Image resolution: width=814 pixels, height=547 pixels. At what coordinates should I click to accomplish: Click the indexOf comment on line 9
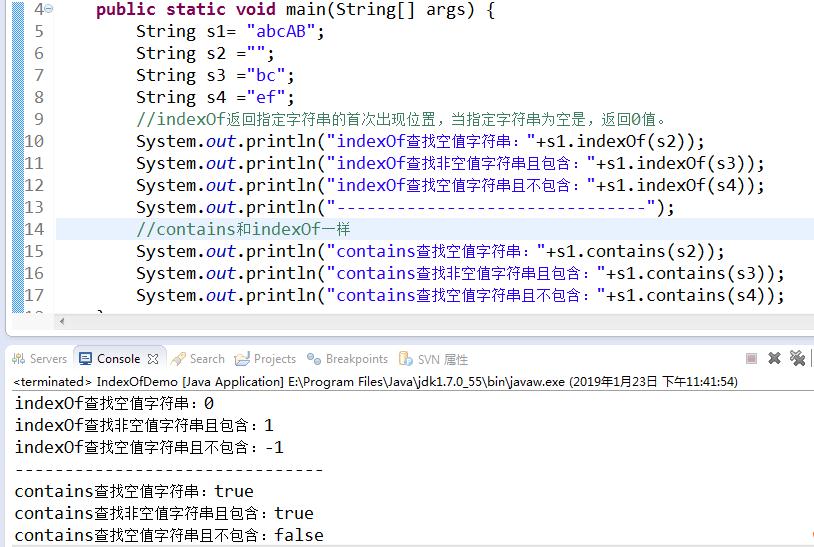click(x=401, y=119)
